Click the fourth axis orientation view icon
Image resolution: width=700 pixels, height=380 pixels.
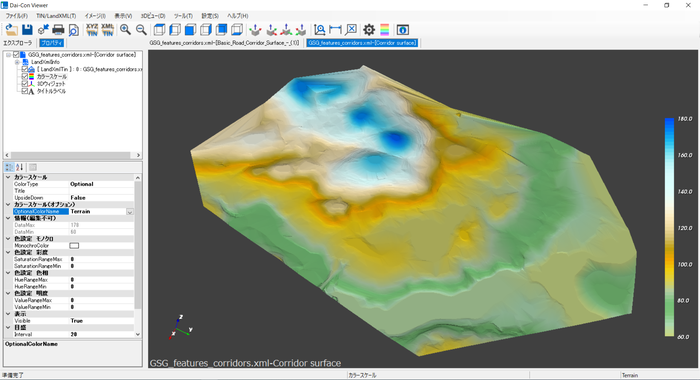[301, 30]
